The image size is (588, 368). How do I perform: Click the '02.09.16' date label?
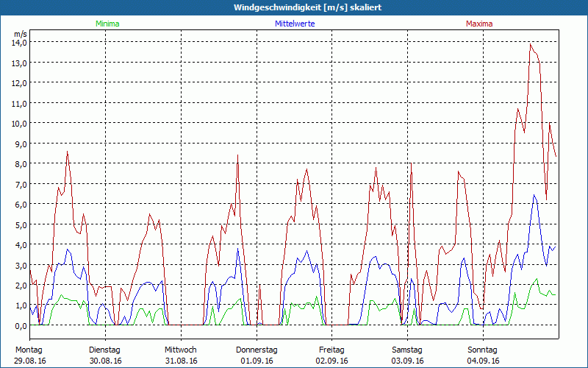[332, 361]
